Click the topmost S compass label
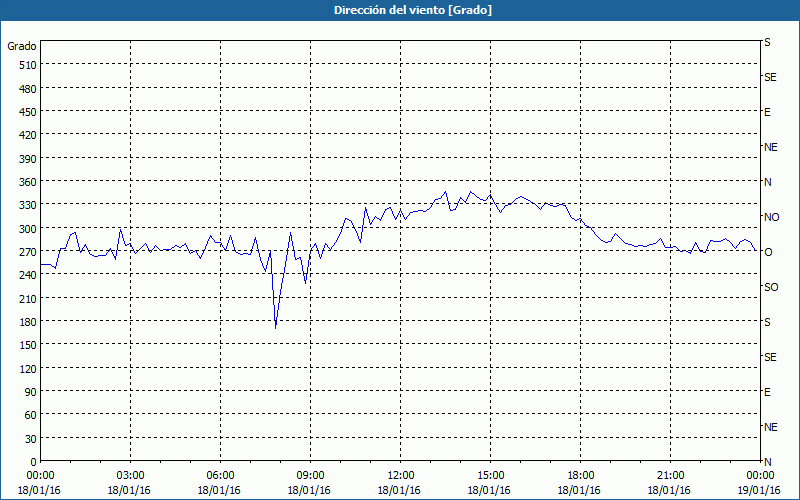Screen dimensions: 800x500 pos(767,42)
